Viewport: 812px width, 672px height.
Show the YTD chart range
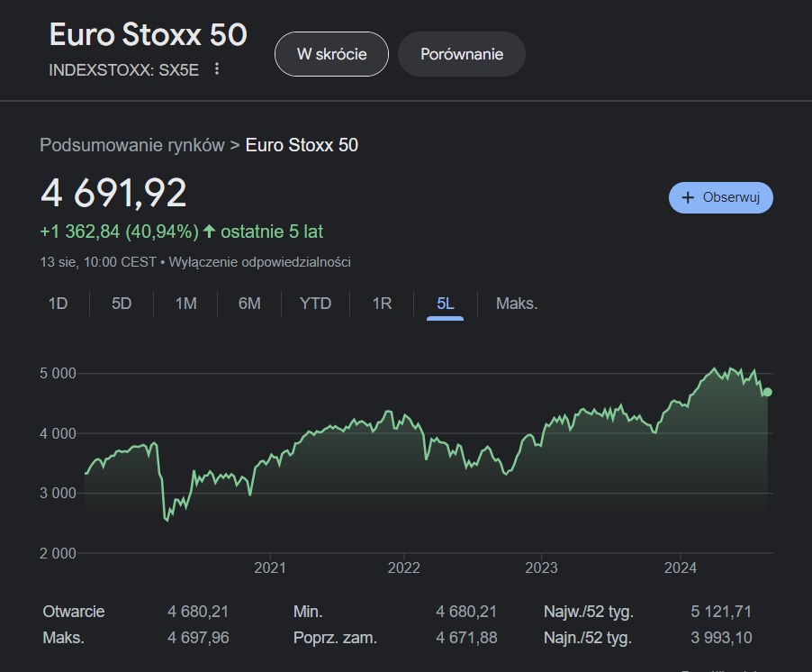pos(315,303)
